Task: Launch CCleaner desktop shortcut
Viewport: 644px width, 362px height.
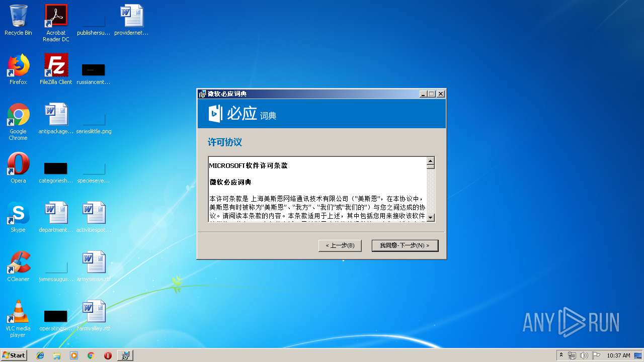Action: [18, 266]
